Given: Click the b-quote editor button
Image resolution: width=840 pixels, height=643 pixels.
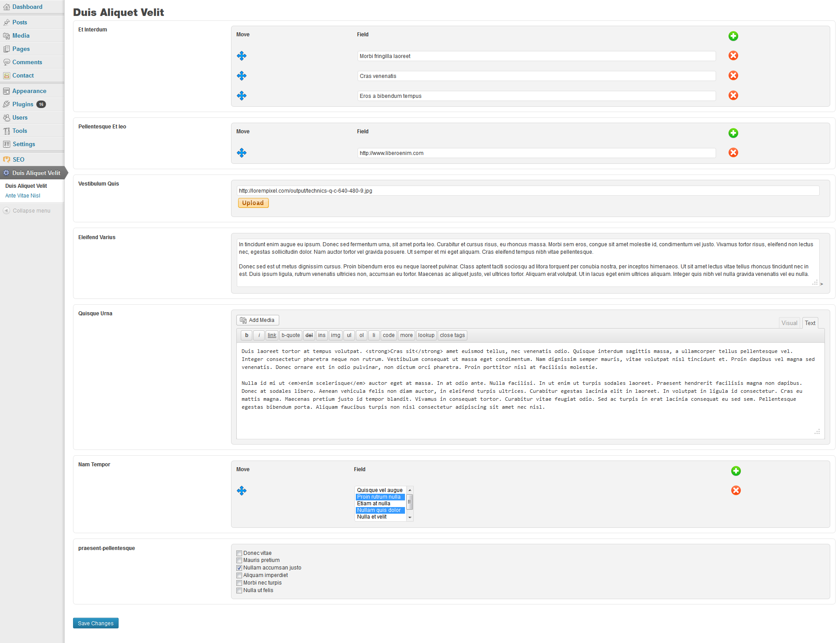Looking at the screenshot, I should coord(291,335).
